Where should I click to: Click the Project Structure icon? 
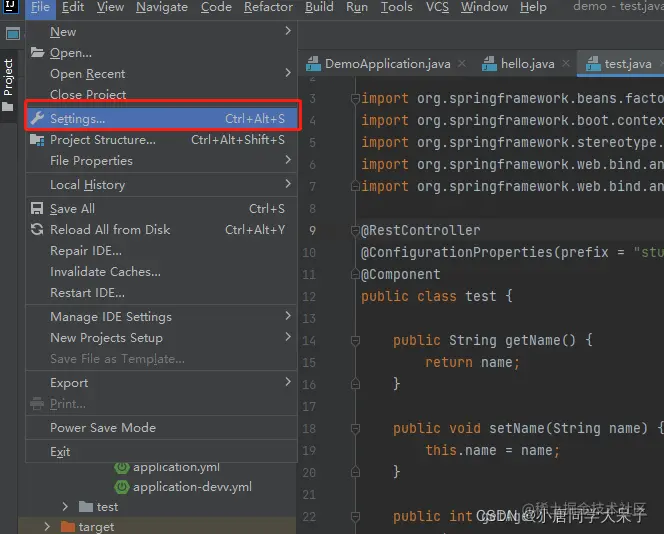[x=37, y=140]
